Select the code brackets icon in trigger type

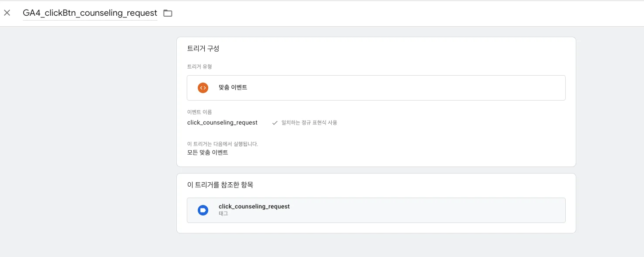[203, 87]
